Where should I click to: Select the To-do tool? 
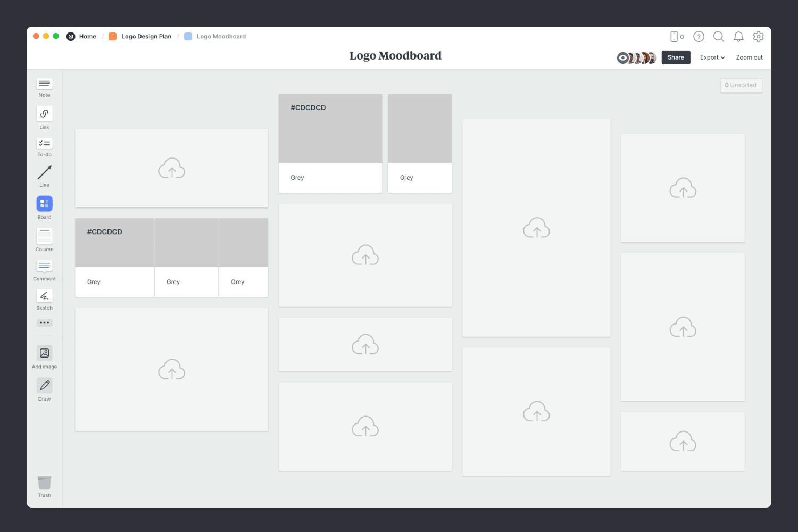44,144
